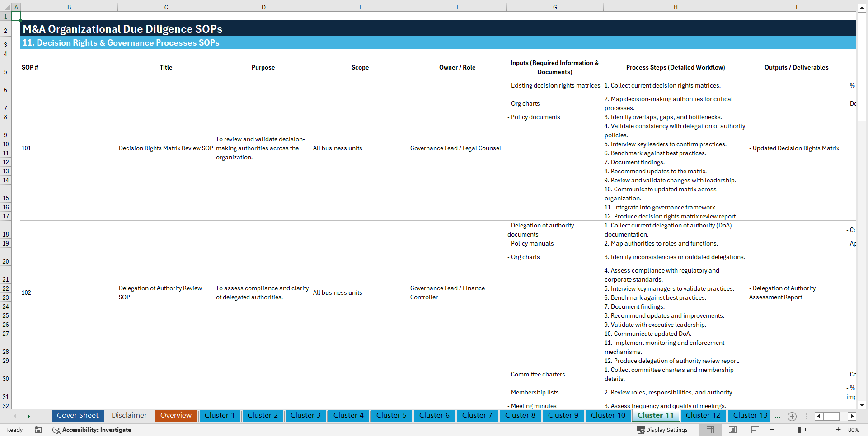This screenshot has height=436, width=868.
Task: Select the Overview sheet
Action: pyautogui.click(x=176, y=416)
